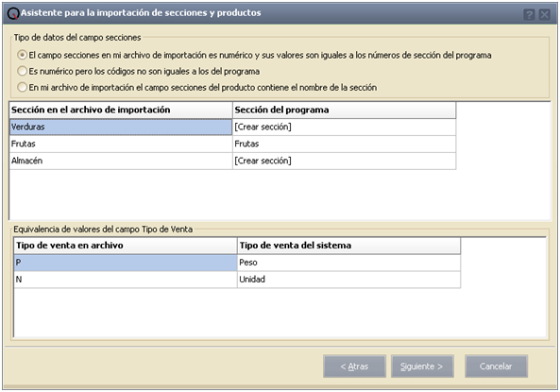Viewport: 560px width, 392px height.
Task: Click the Cancelar button
Action: coord(496,366)
